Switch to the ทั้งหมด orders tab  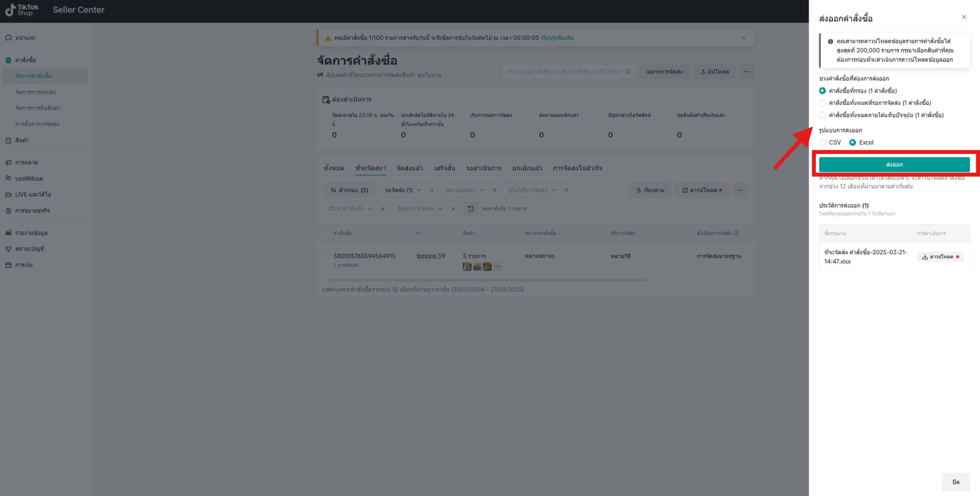pos(335,168)
